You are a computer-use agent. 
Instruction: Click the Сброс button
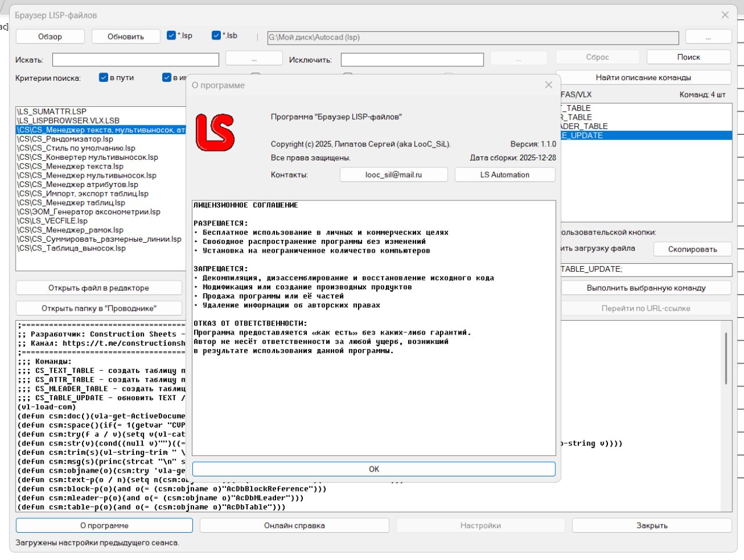(598, 57)
